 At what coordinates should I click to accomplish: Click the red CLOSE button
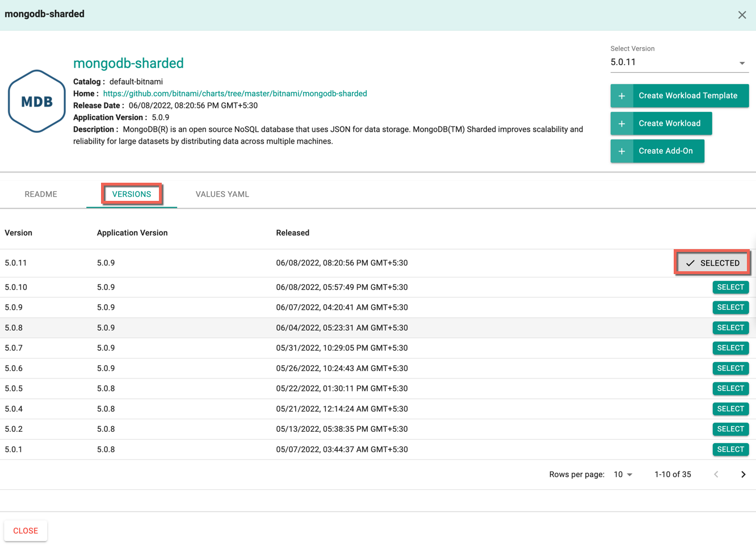(26, 531)
